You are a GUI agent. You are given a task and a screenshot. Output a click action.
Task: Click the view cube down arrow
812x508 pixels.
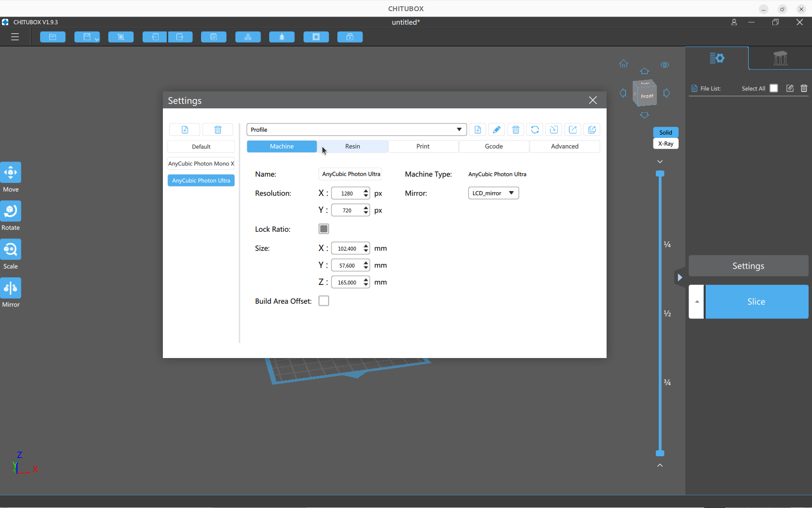pyautogui.click(x=644, y=115)
